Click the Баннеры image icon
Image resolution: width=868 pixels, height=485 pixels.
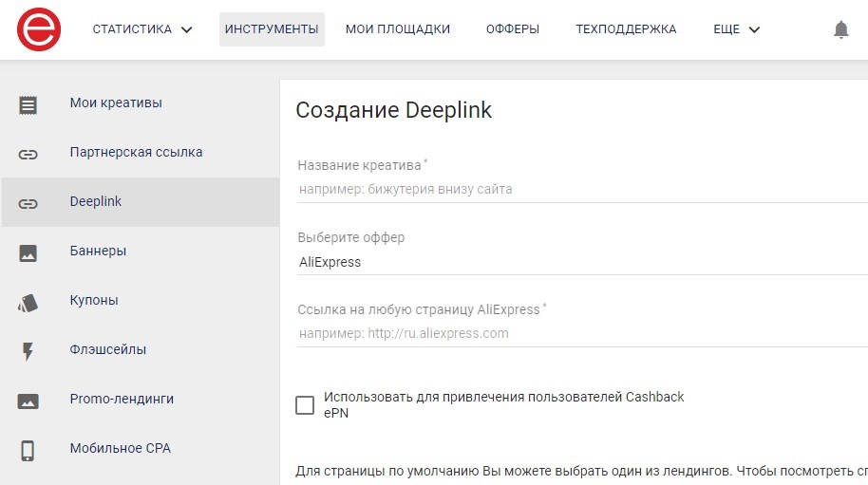[28, 253]
